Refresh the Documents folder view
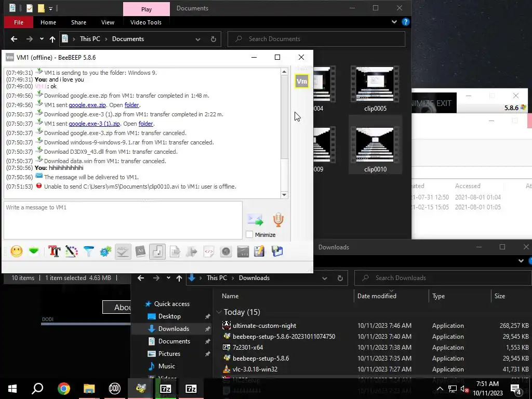The image size is (532, 399). point(214,39)
